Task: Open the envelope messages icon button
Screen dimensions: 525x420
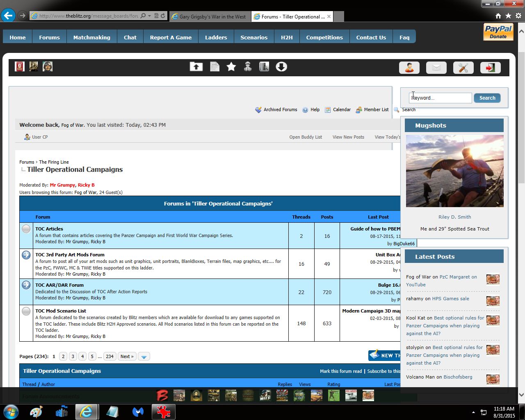Action: (x=436, y=68)
